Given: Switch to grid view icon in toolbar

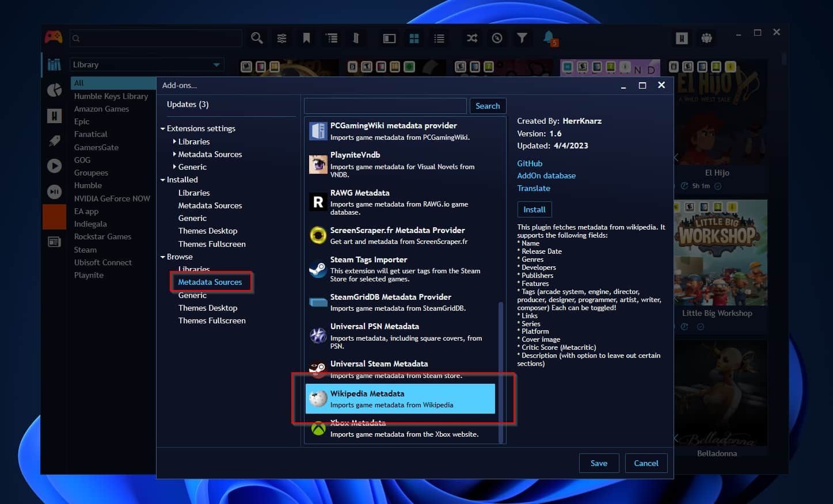Looking at the screenshot, I should tap(414, 38).
